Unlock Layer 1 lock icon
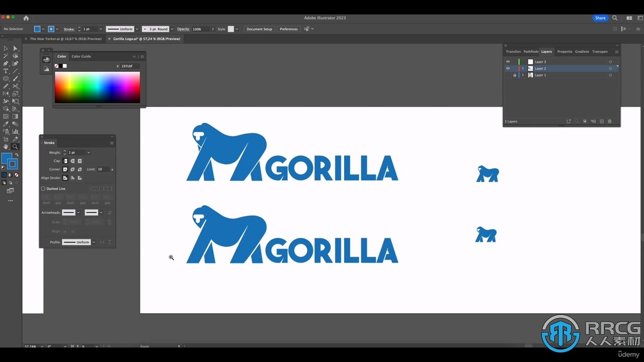The image size is (644, 362). 515,75
